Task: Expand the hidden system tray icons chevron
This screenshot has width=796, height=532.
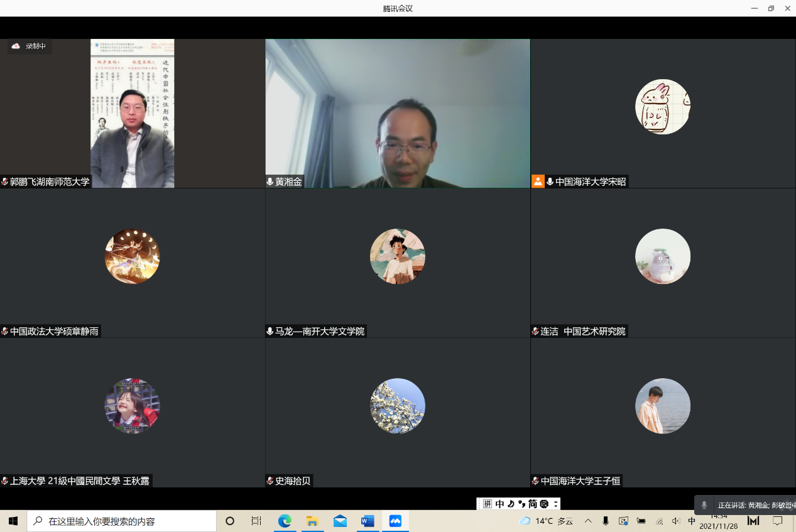Action: point(588,521)
